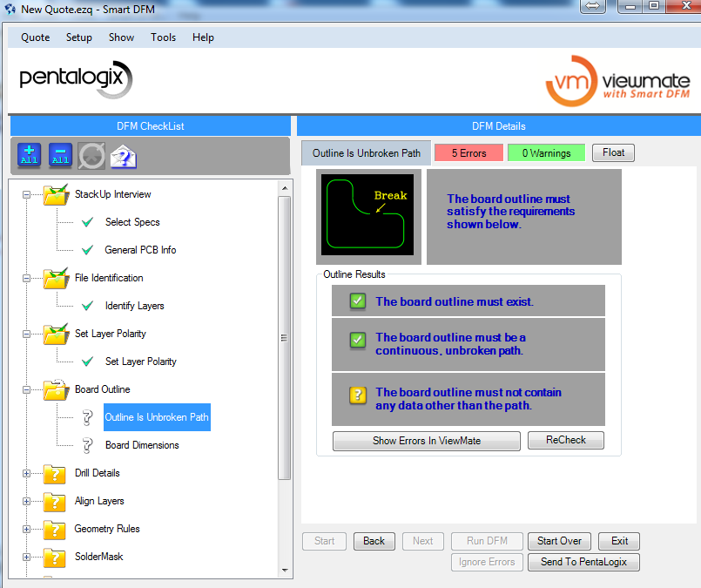The width and height of the screenshot is (701, 588).
Task: Open the Setup menu
Action: pos(79,37)
